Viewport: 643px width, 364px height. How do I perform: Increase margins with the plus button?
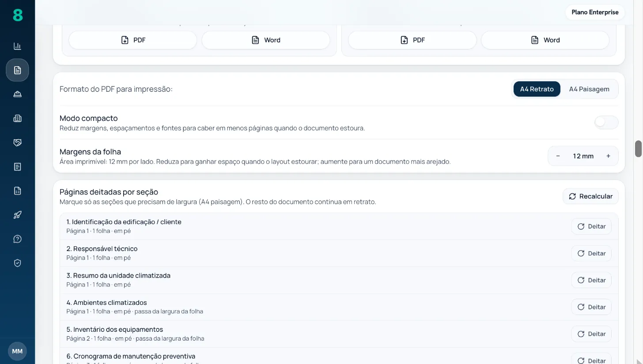(608, 156)
